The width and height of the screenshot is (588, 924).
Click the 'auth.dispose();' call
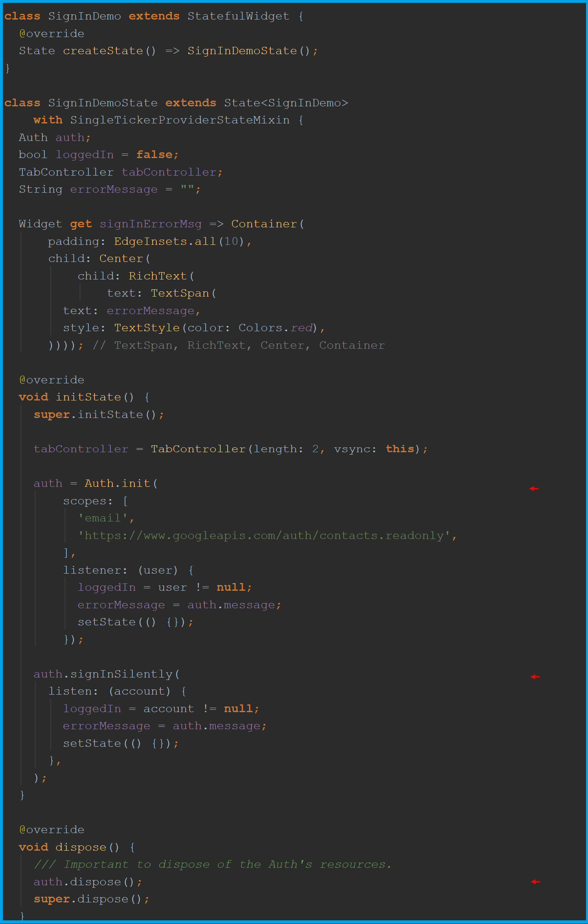[88, 882]
